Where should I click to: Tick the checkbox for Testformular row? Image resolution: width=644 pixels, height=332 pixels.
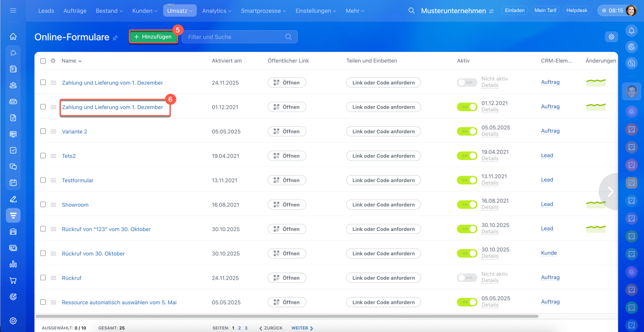point(43,180)
